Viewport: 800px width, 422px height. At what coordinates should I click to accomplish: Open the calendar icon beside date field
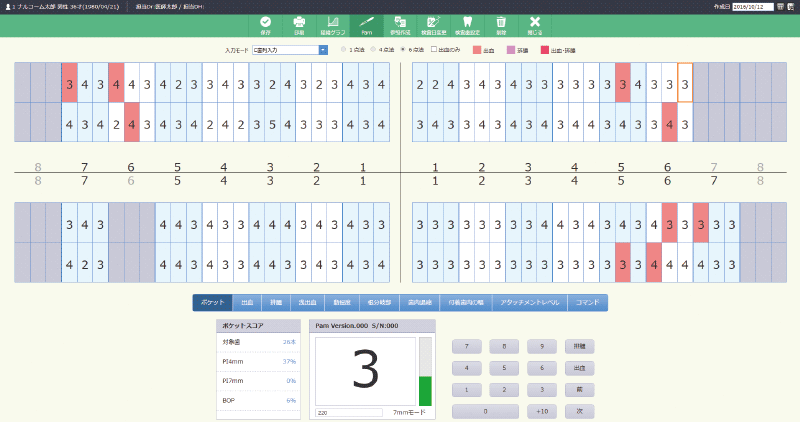tap(780, 7)
